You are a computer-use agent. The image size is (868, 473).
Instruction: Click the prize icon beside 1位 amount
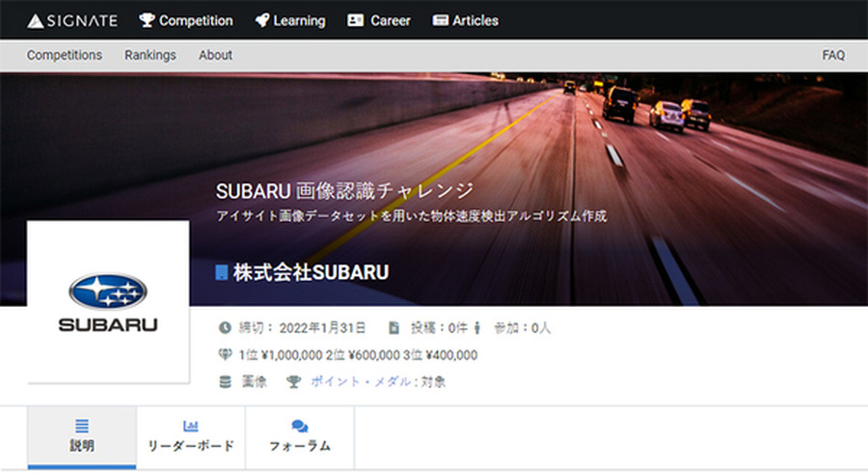[x=226, y=355]
